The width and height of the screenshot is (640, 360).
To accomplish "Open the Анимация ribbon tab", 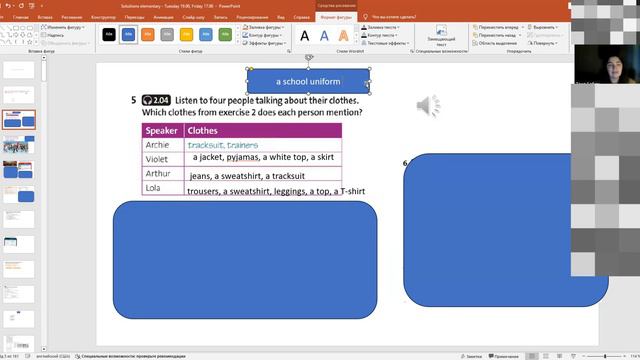I will click(163, 17).
